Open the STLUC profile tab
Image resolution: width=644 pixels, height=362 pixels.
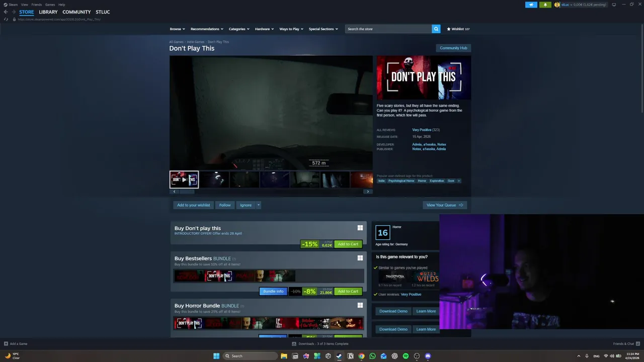click(x=103, y=12)
